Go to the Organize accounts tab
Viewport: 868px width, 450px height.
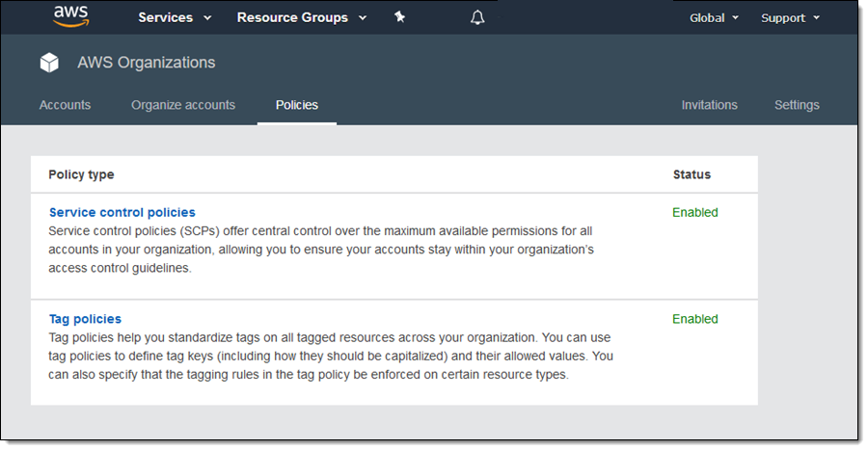tap(183, 105)
